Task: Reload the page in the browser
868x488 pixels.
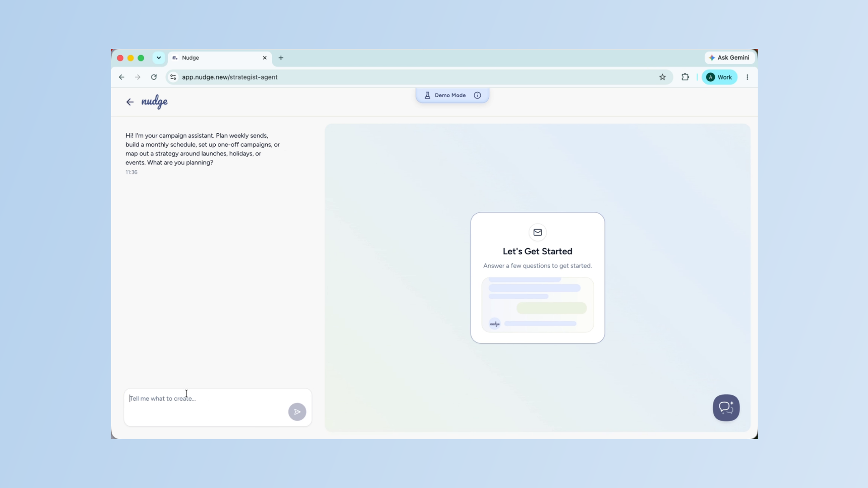Action: (154, 77)
